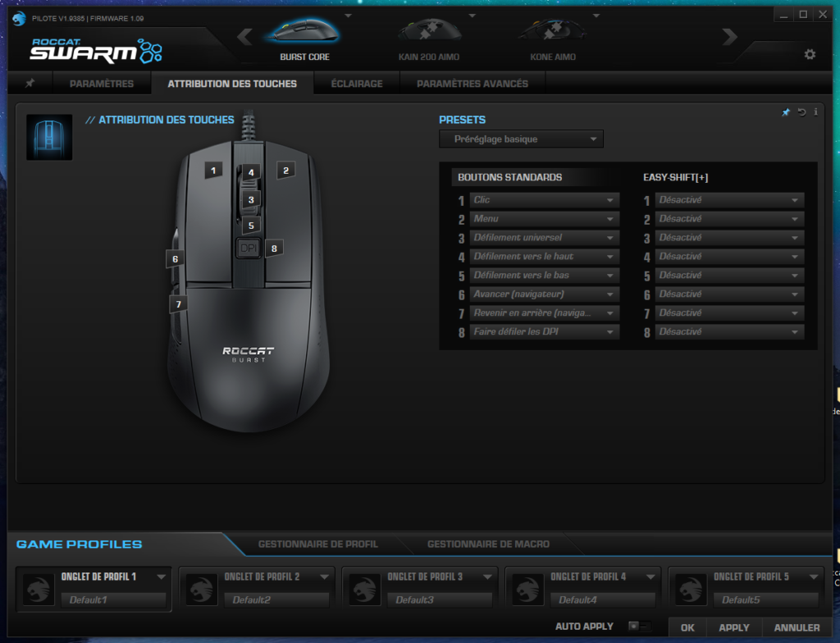
Task: Expand the Onglet de profil 2 arrow
Action: tap(324, 577)
